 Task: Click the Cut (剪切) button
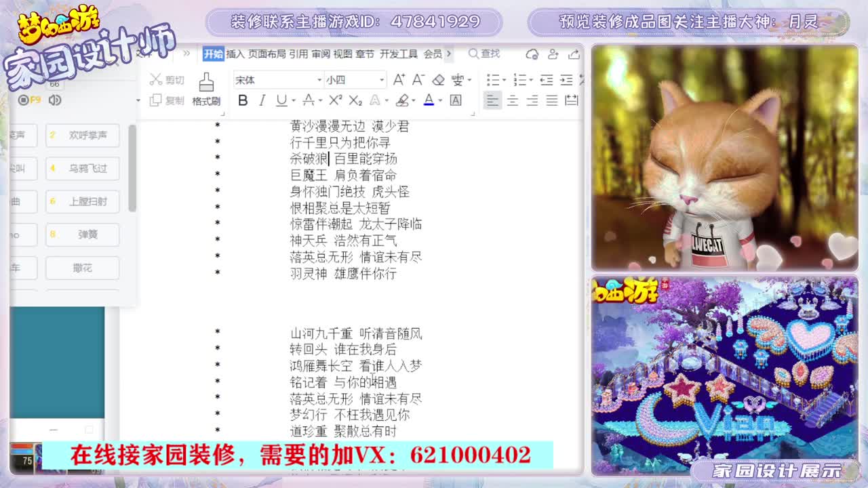(167, 80)
